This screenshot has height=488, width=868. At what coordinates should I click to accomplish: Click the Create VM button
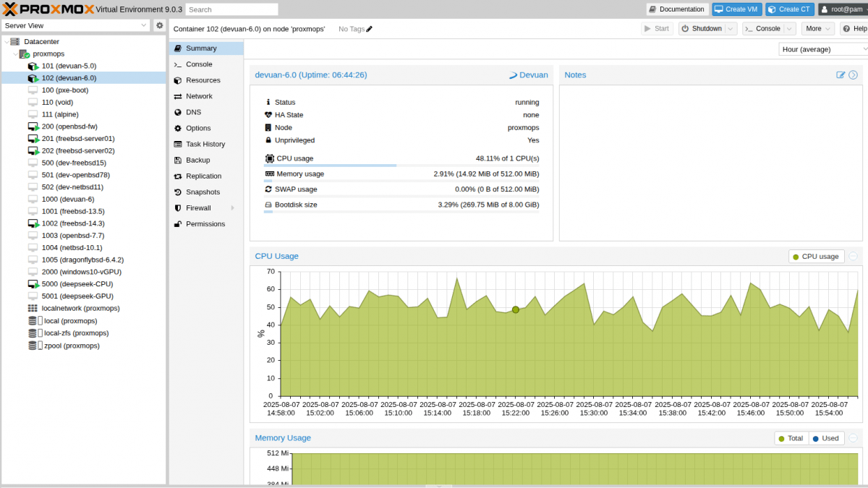tap(736, 9)
